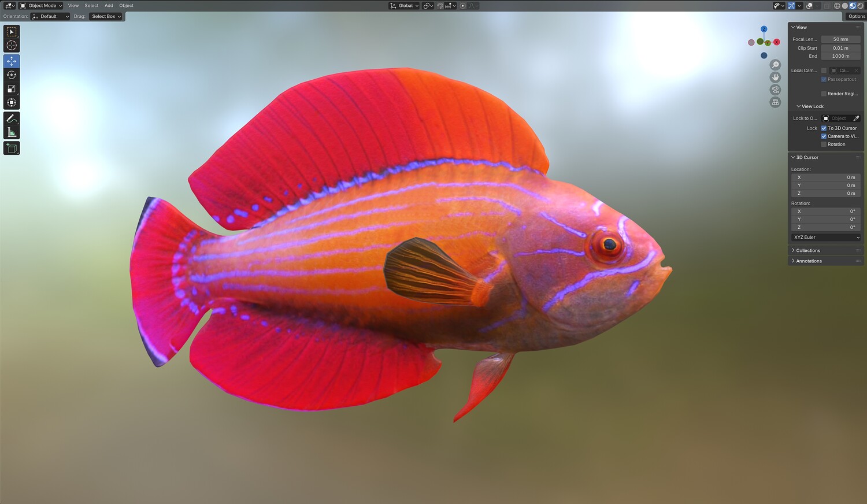Enable the Local Camera checkbox
Image resolution: width=867 pixels, height=504 pixels.
coord(824,71)
